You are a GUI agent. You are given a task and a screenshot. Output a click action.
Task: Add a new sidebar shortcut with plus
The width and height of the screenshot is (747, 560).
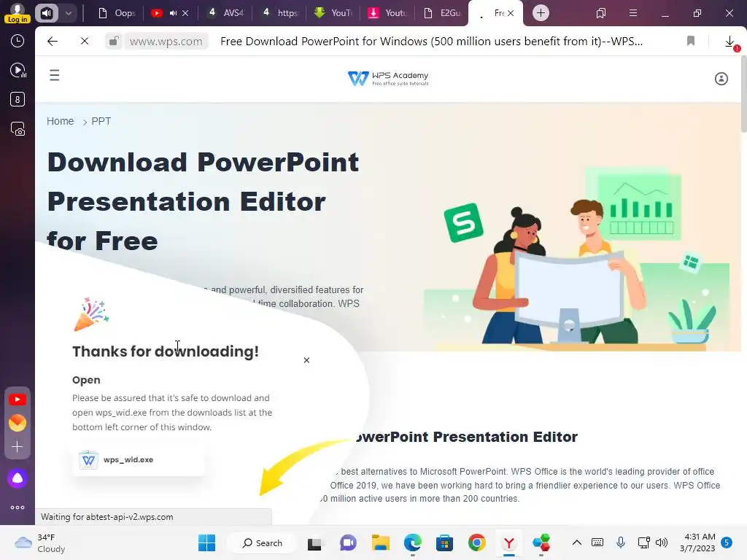click(x=18, y=447)
